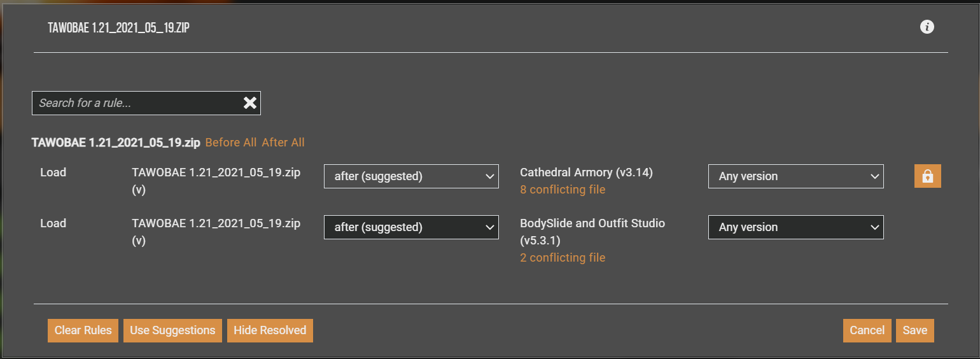Save the mod rules
The image size is (980, 359).
coord(915,330)
